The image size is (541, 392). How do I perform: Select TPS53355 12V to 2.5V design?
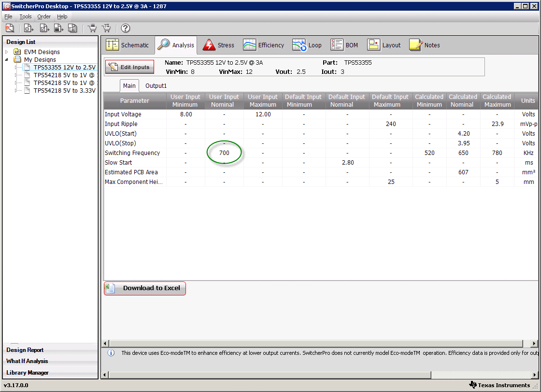(x=65, y=67)
